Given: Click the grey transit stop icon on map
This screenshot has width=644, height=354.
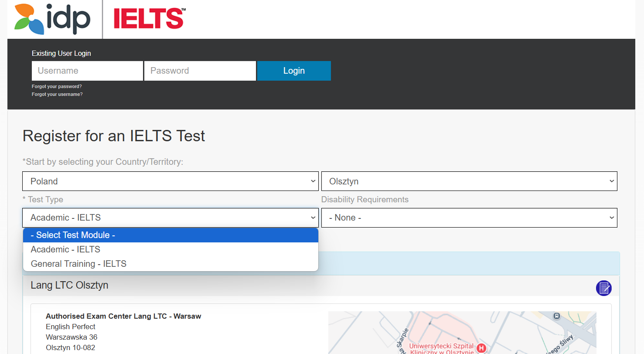Looking at the screenshot, I should tap(556, 316).
